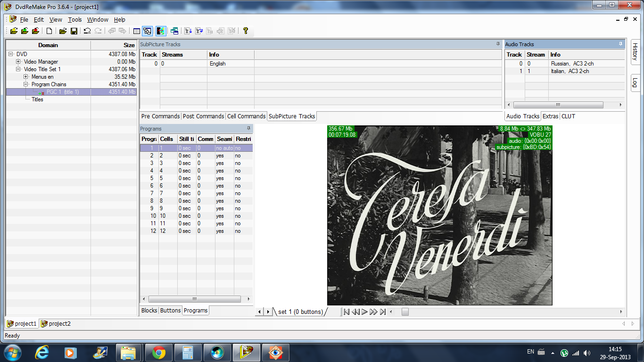Pin the SubPicture Tracks panel
644x362 pixels.
498,44
